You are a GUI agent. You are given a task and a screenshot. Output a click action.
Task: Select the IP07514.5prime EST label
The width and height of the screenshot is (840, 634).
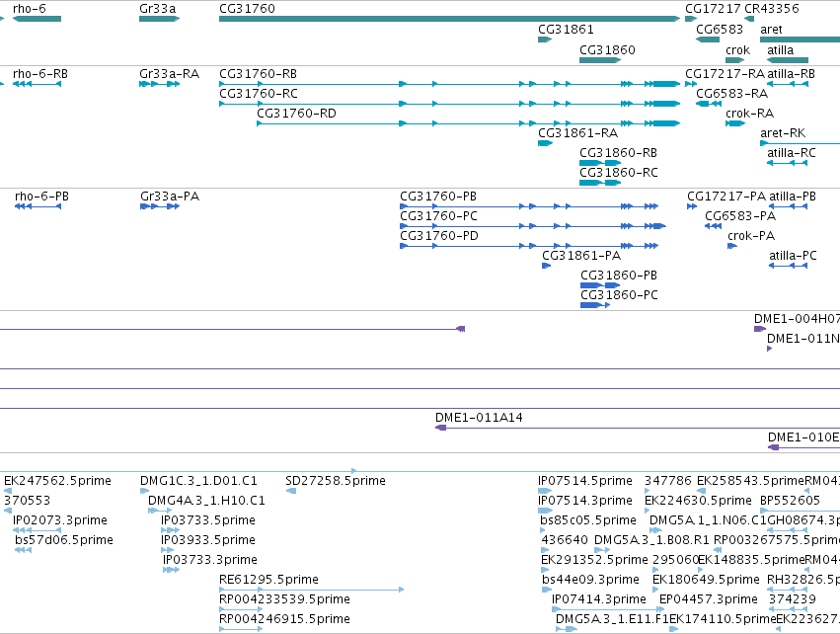pos(585,481)
